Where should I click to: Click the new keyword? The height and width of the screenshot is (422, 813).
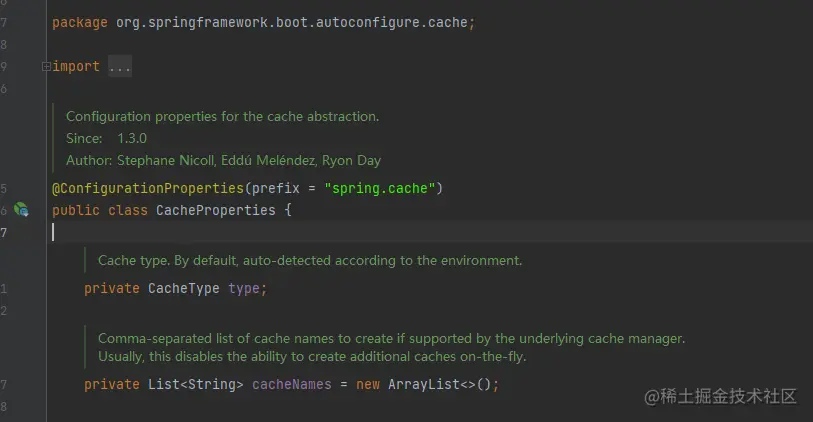click(x=368, y=384)
